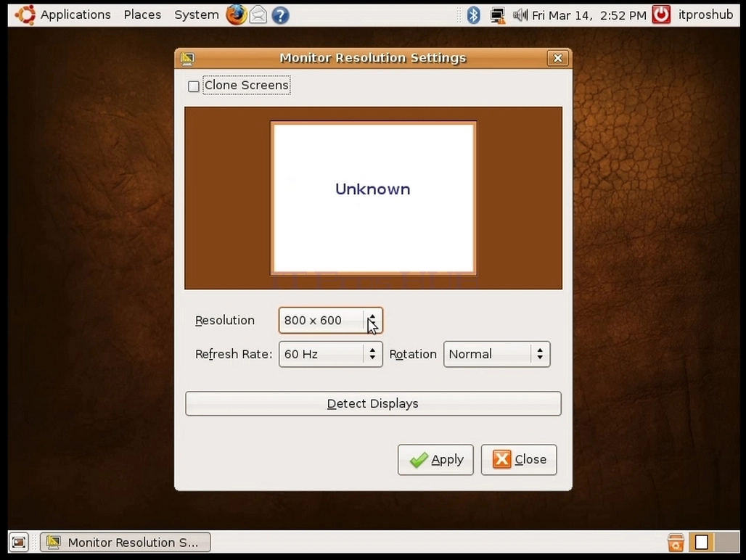746x560 pixels.
Task: Click the Monitor Resolution Settings taskbar entry
Action: click(126, 542)
